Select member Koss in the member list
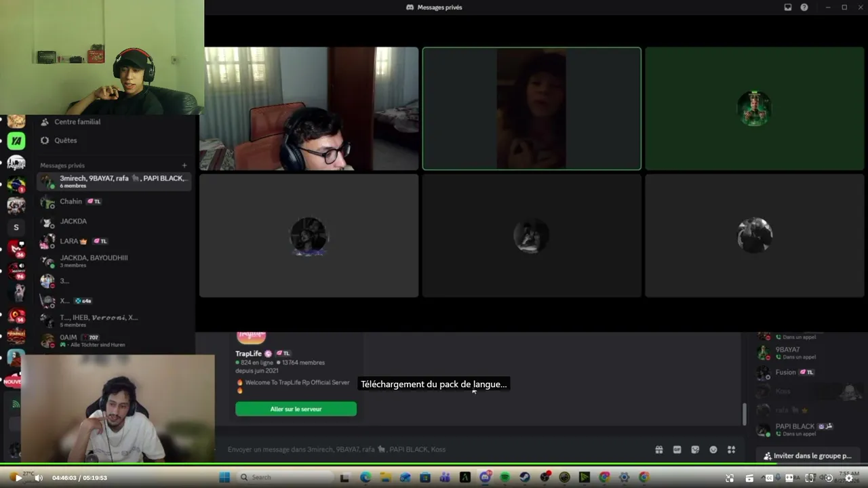The image size is (868, 488). (x=807, y=391)
